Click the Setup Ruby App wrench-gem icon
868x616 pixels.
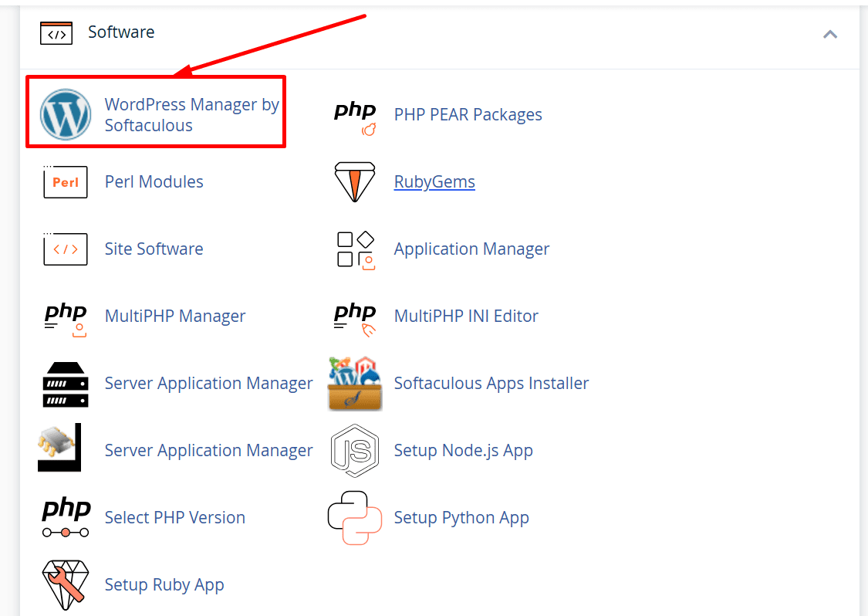pos(65,585)
